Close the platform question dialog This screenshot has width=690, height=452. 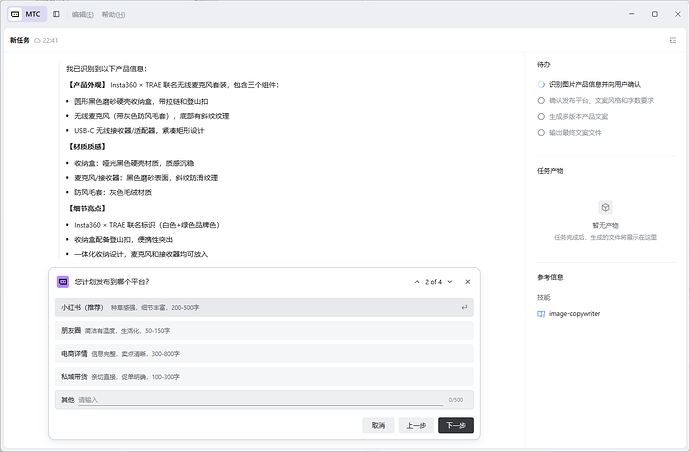[x=468, y=282]
